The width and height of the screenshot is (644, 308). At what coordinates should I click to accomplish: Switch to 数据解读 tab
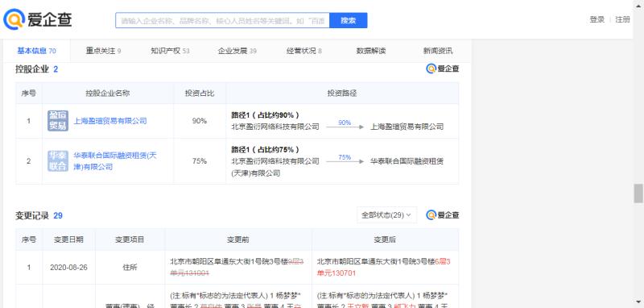pos(371,51)
